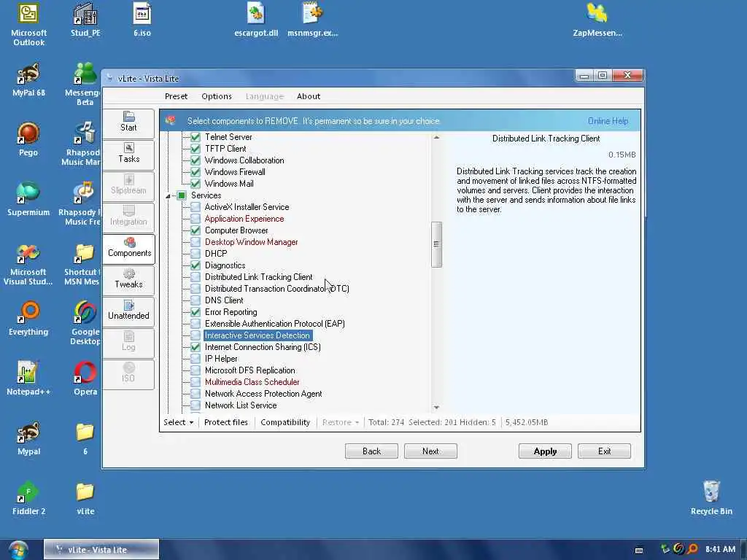Uncheck the TFTP Client checkbox
The width and height of the screenshot is (747, 560).
coord(196,149)
